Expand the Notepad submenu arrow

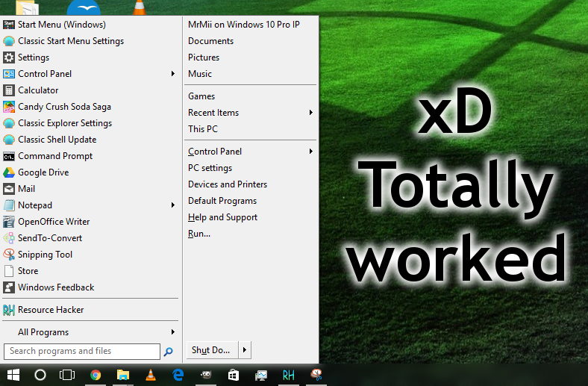[173, 205]
